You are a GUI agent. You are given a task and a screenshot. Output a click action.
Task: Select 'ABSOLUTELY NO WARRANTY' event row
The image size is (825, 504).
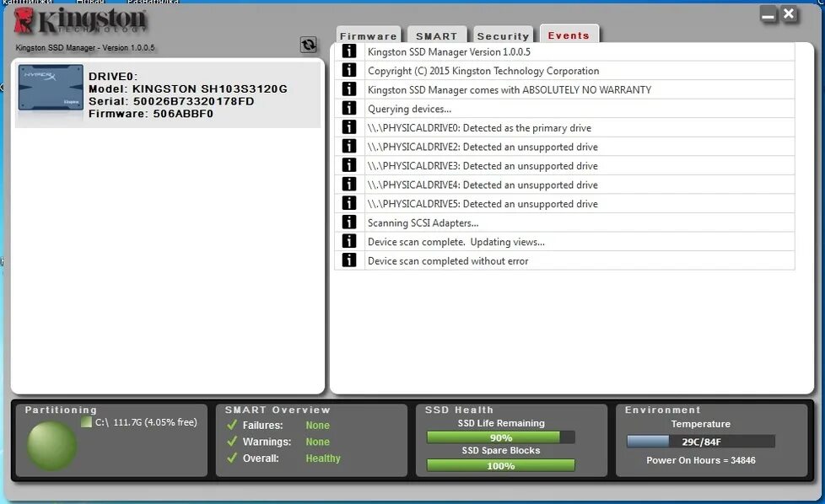tap(564, 89)
